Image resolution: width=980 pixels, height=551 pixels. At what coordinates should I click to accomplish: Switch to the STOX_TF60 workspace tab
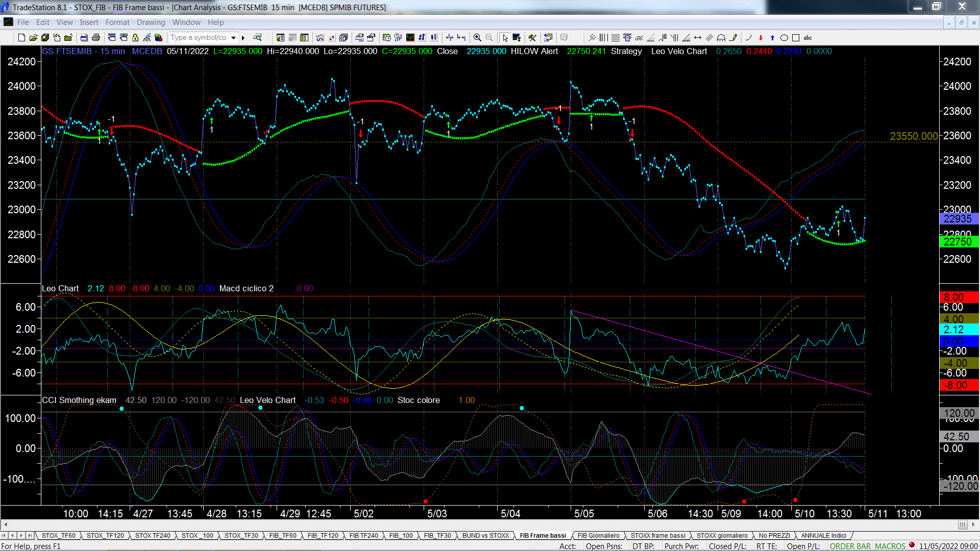[58, 536]
